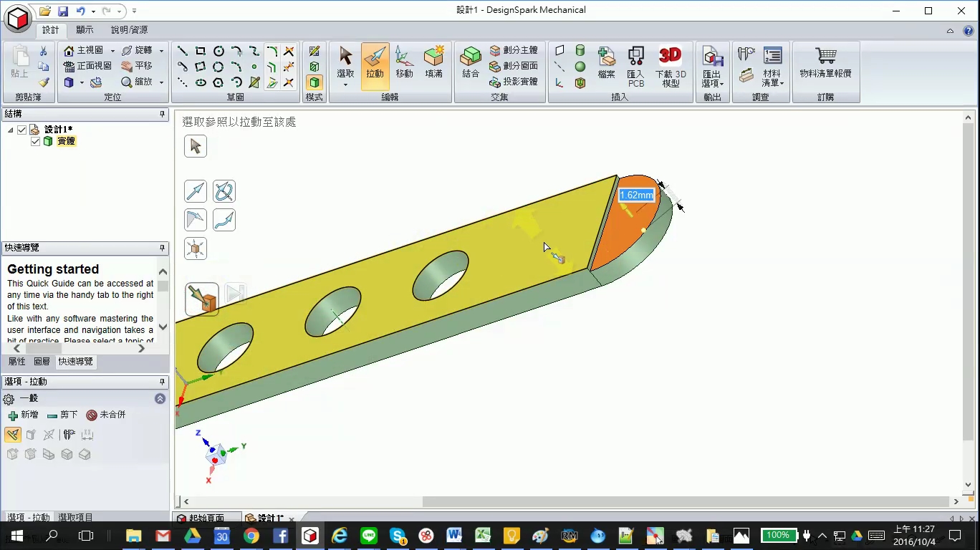Click 劃分主體 split body tool
The width and height of the screenshot is (980, 550).
[x=513, y=51]
